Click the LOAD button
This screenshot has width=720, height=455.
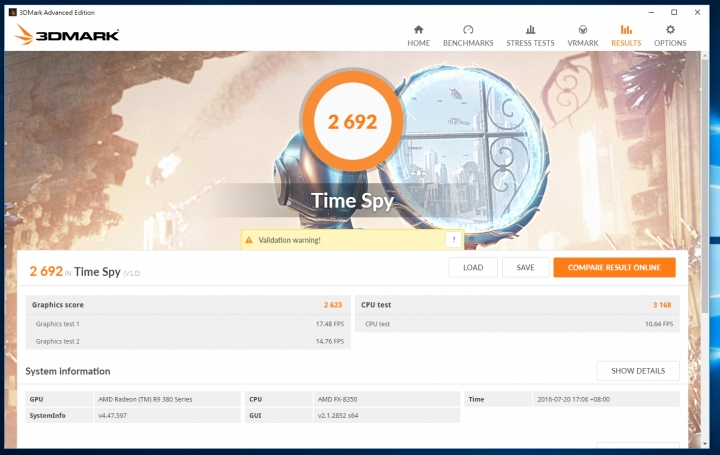(x=473, y=268)
